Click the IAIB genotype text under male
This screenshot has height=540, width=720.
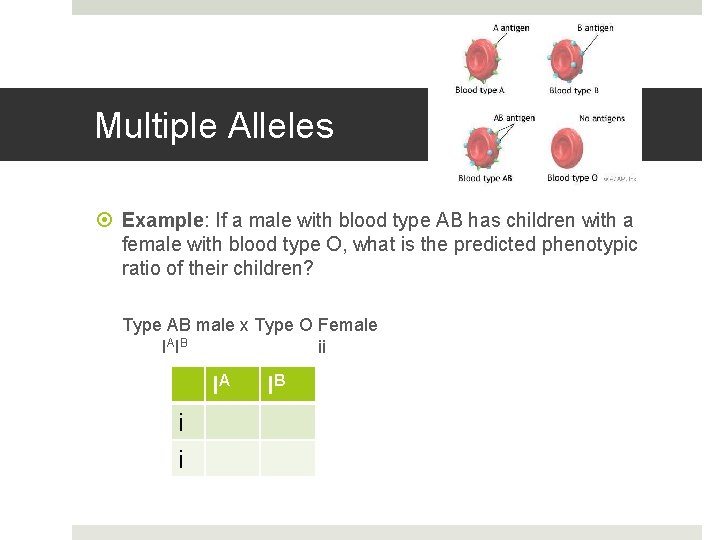click(175, 347)
